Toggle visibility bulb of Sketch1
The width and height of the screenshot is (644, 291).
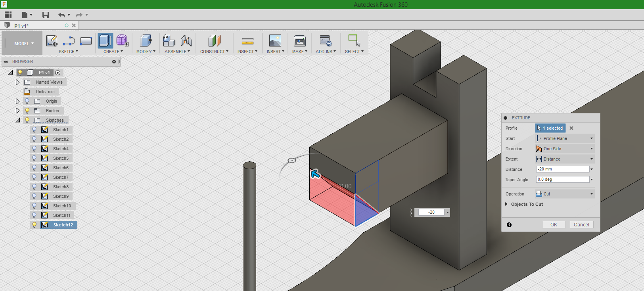[x=34, y=130]
